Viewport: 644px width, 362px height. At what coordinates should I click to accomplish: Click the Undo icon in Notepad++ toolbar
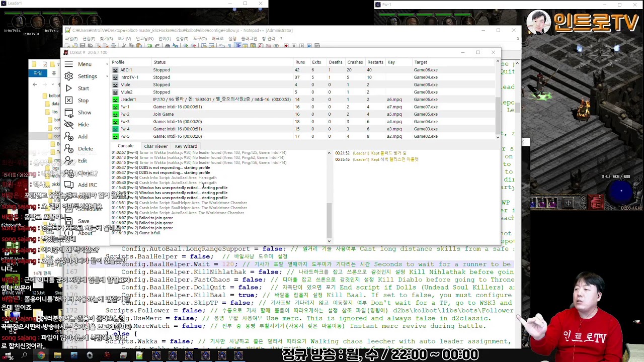[x=149, y=46]
